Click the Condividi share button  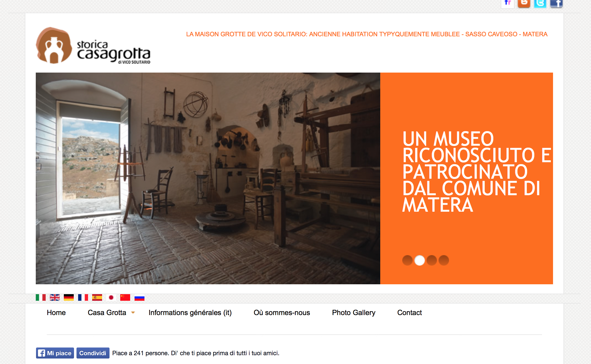pos(93,353)
